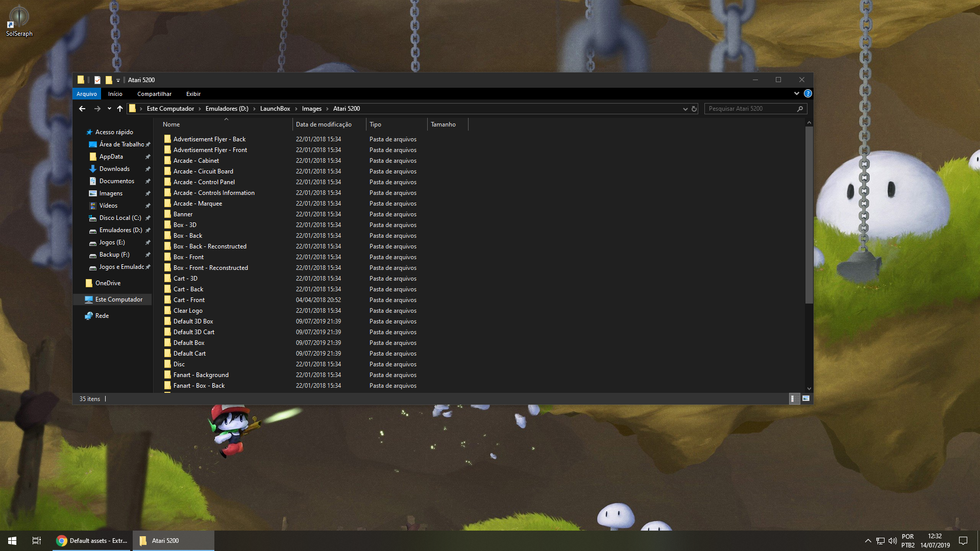
Task: Select Box - Front - Reconstructed folder
Action: point(211,268)
